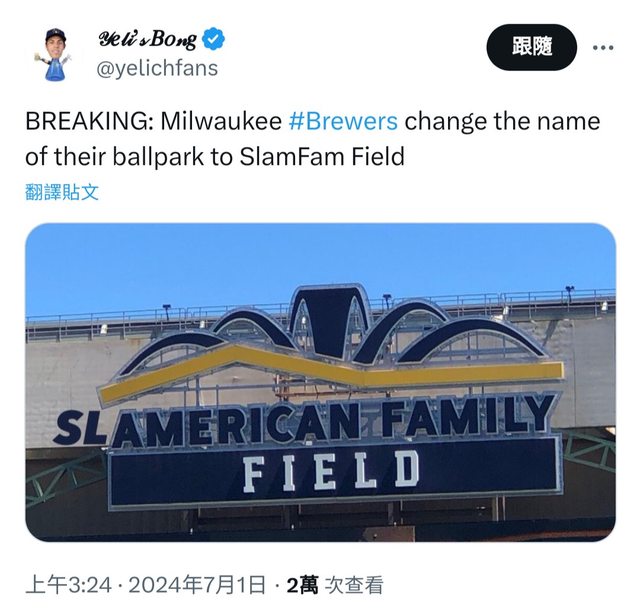Click the 上午3:24 post timestamp
640x610 pixels.
(x=69, y=585)
